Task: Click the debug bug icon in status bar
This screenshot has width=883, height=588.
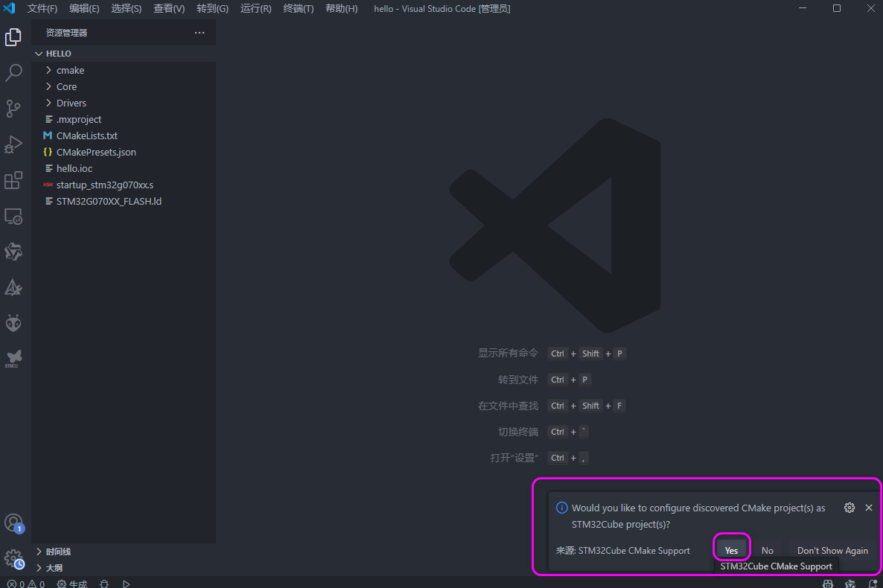Action: pyautogui.click(x=104, y=584)
